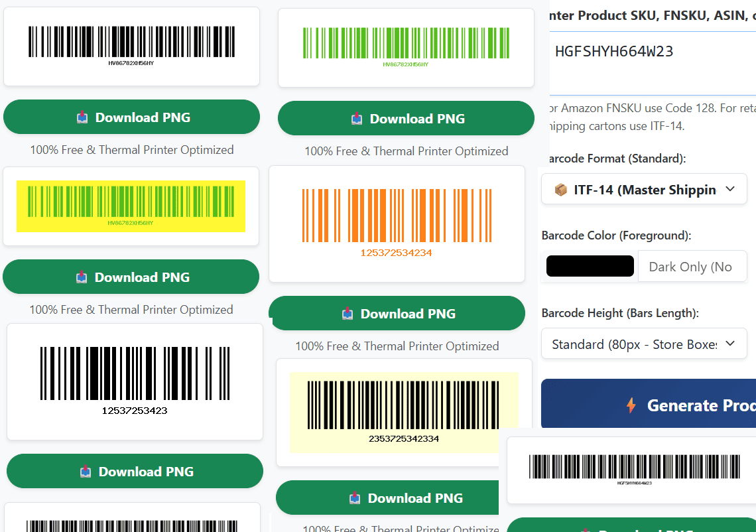Click the 'Barcode Color (Foreground):' label
This screenshot has width=756, height=532.
(x=616, y=235)
